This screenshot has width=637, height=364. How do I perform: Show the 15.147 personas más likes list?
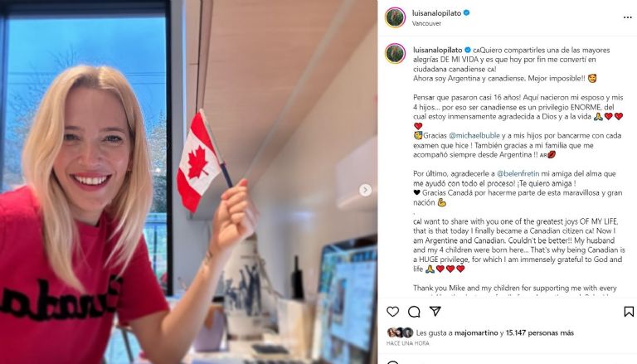539,332
